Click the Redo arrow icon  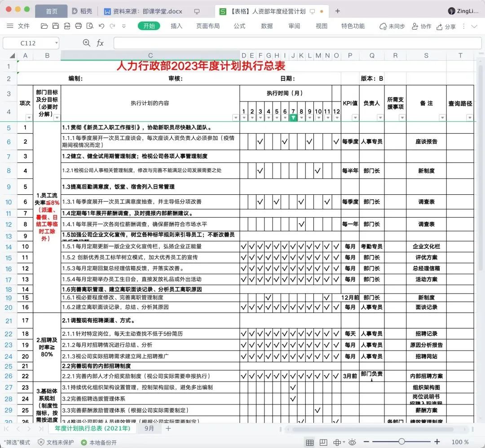point(113,26)
